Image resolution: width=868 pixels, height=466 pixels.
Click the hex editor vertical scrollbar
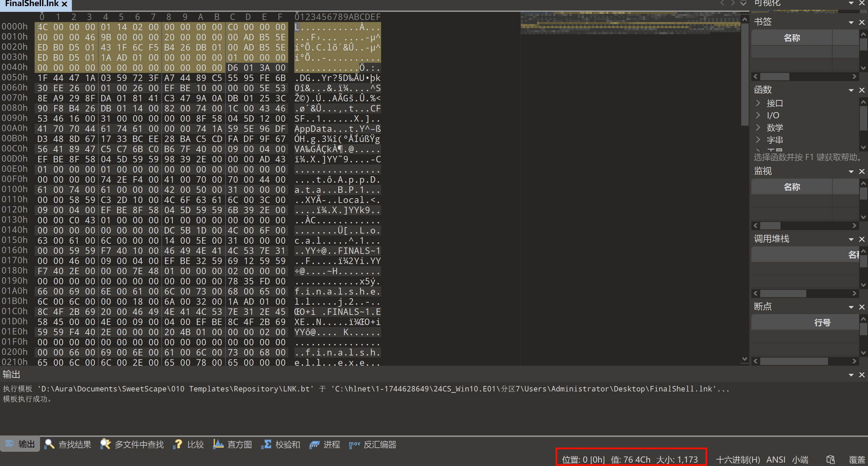(x=745, y=75)
